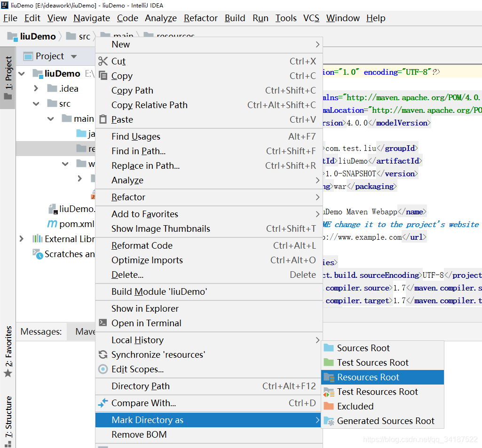Open the Project view dropdown arrow
This screenshot has width=482, height=448.
click(x=74, y=56)
